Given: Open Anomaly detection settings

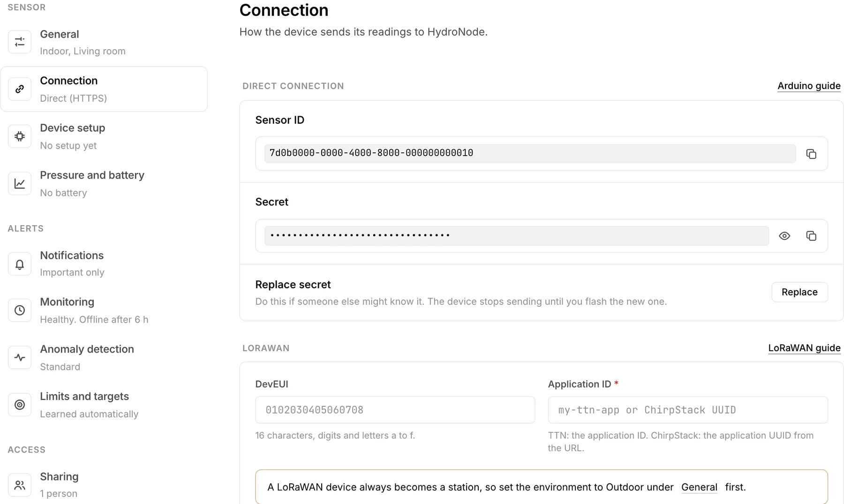Looking at the screenshot, I should [x=104, y=358].
